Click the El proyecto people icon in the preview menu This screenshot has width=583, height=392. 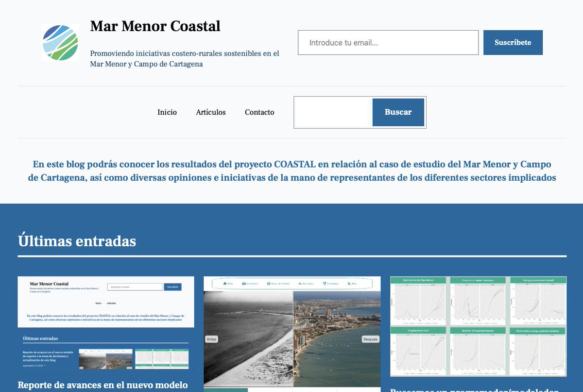[x=243, y=283]
